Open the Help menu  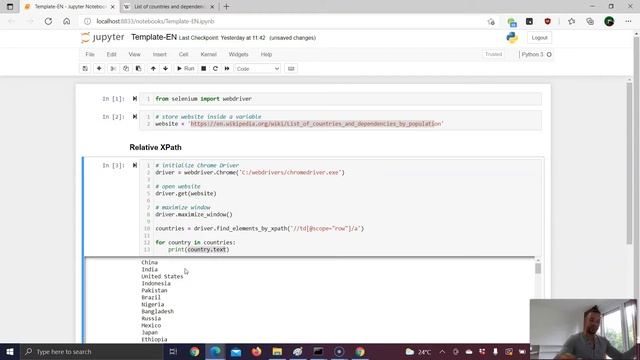click(266, 54)
